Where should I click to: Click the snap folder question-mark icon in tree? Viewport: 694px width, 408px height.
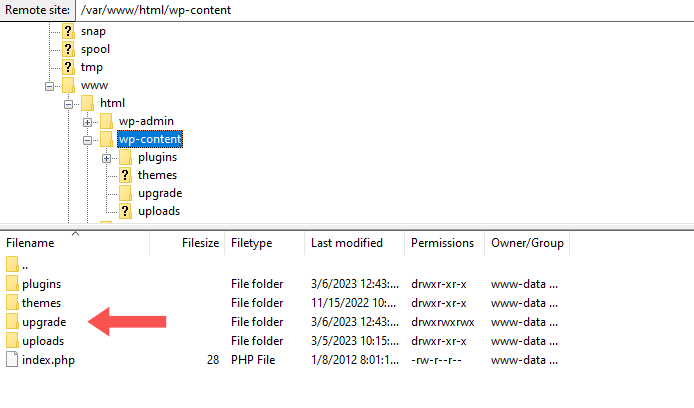tap(68, 31)
